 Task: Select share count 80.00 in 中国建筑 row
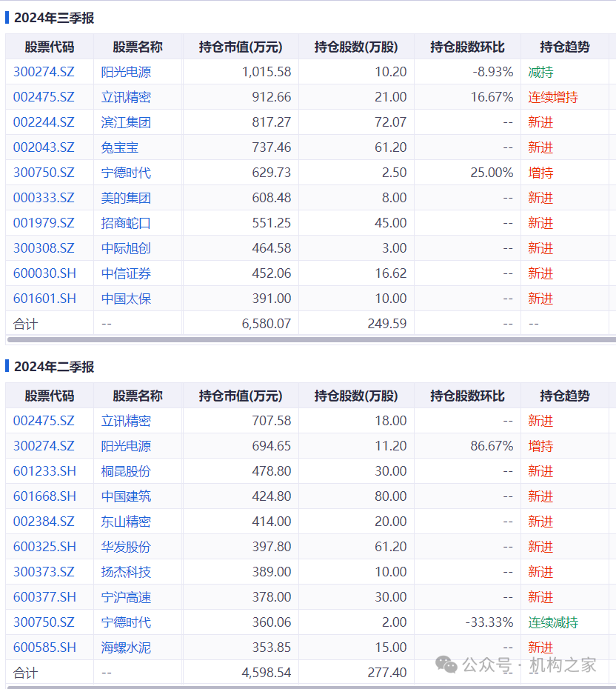click(x=391, y=496)
